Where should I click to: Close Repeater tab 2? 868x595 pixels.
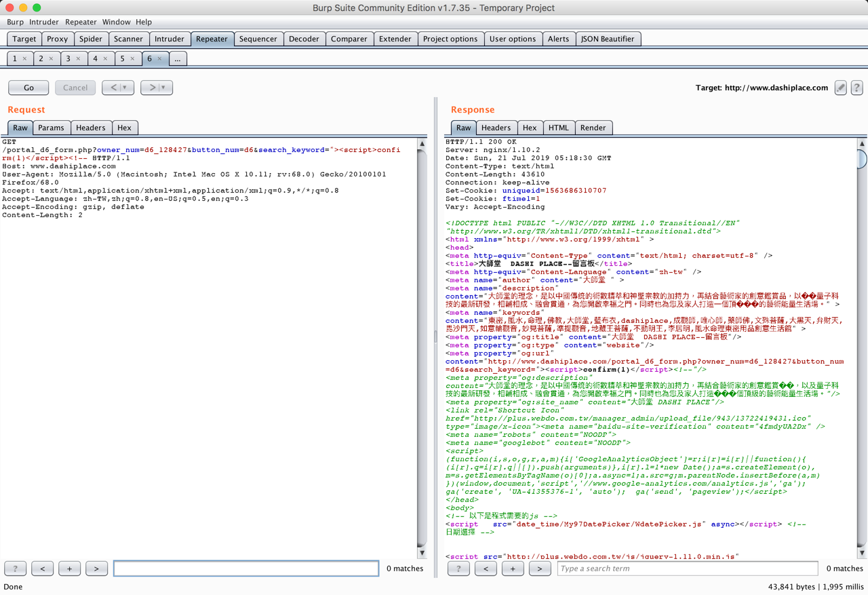pos(51,59)
